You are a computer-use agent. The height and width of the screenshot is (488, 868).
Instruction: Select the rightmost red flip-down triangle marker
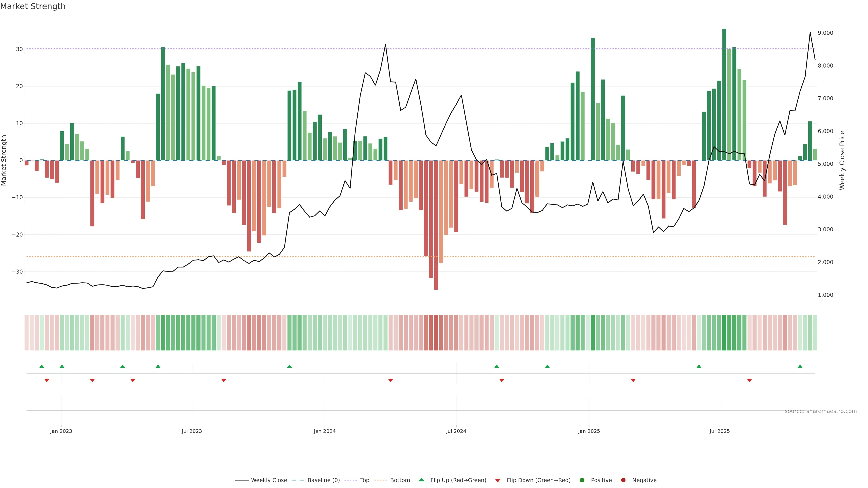pos(749,380)
